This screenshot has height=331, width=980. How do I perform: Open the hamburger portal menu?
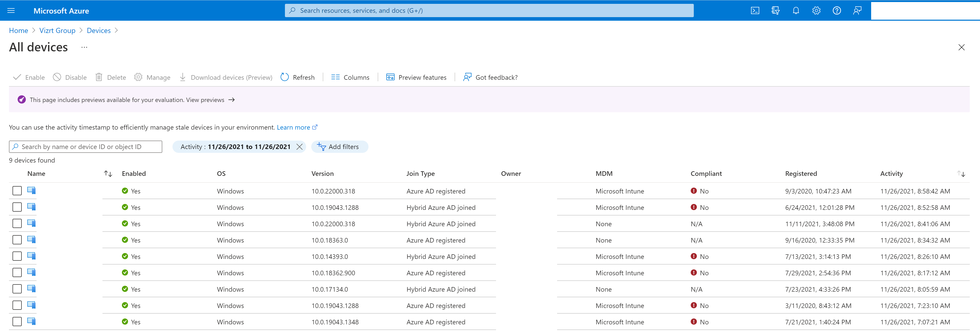(x=11, y=11)
